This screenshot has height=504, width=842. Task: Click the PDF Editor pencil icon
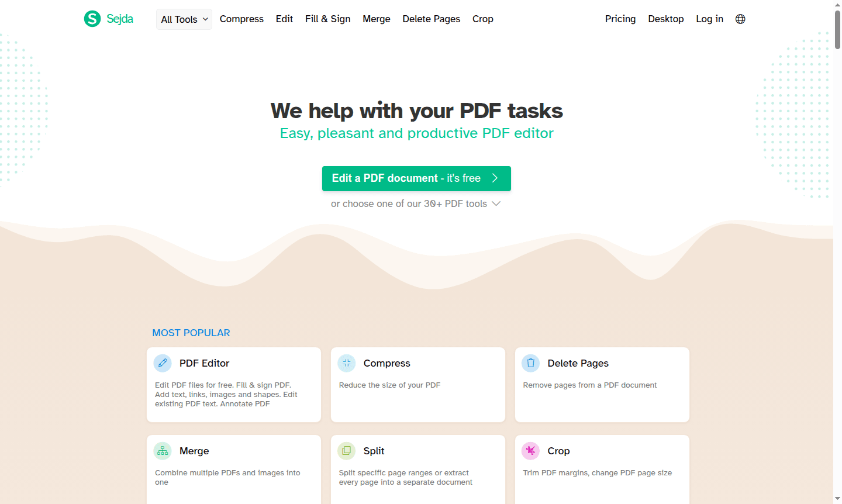[x=163, y=363]
